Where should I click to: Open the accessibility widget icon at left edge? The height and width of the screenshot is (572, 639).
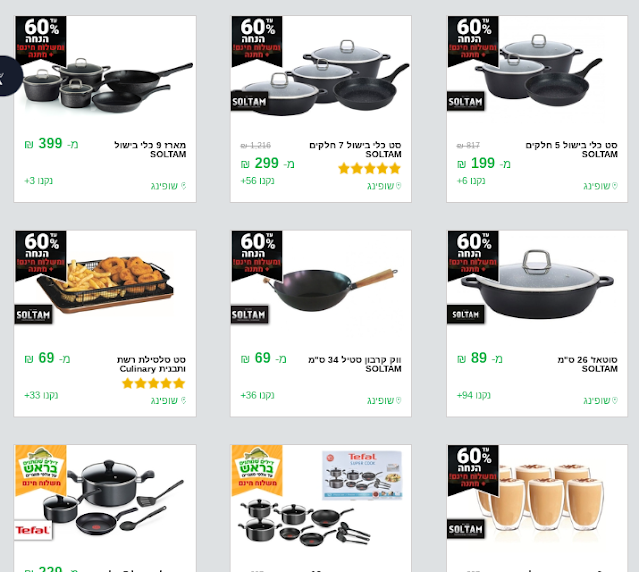click(9, 76)
